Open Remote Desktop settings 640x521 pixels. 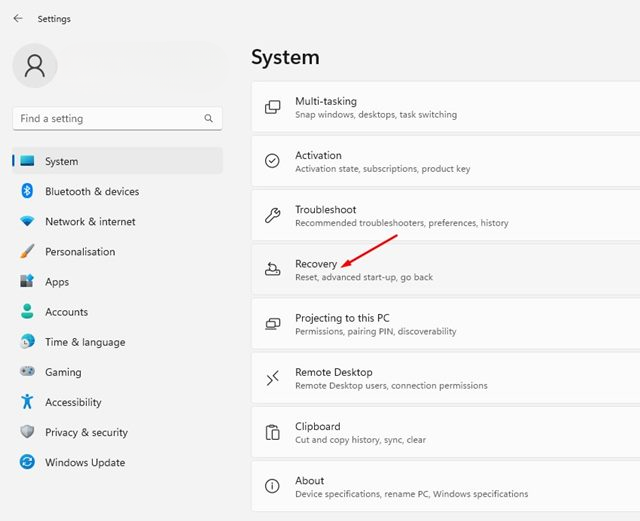(x=446, y=378)
